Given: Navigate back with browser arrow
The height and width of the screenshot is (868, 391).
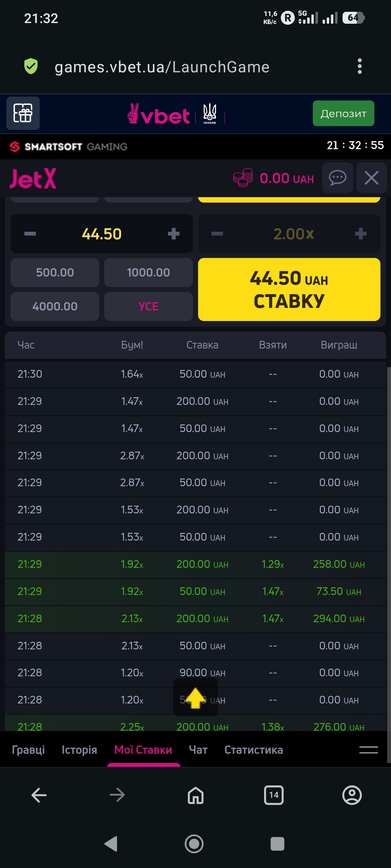Looking at the screenshot, I should point(39,795).
